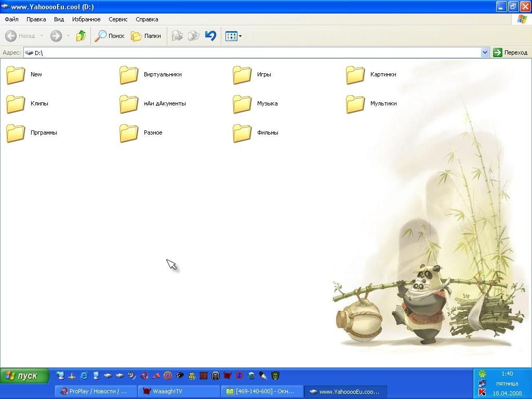Open the Вид menu
The height and width of the screenshot is (399, 532).
[x=59, y=19]
